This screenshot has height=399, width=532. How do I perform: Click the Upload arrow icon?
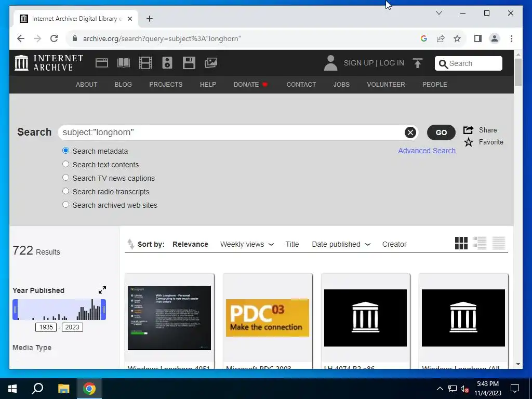pyautogui.click(x=418, y=63)
